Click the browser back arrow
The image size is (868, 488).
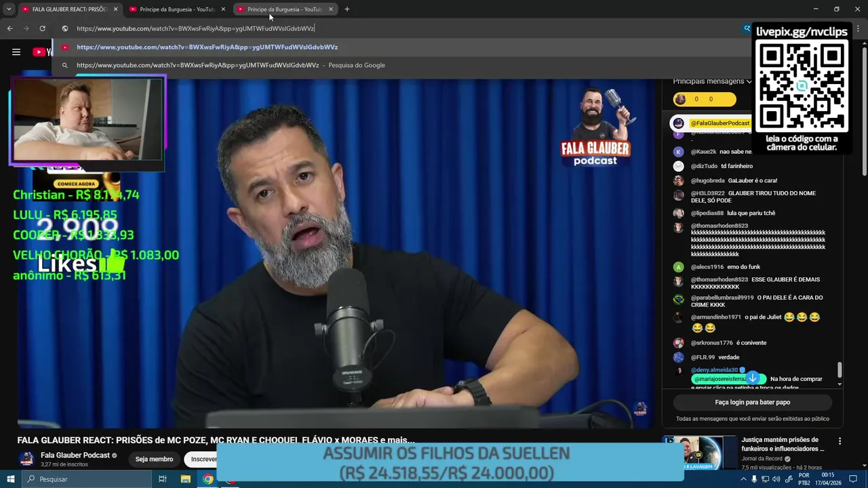(9, 28)
